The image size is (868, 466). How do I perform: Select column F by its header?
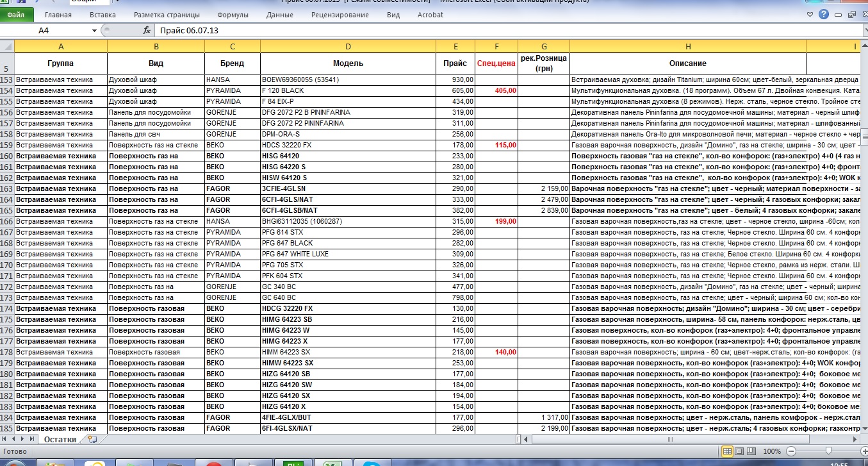point(496,46)
